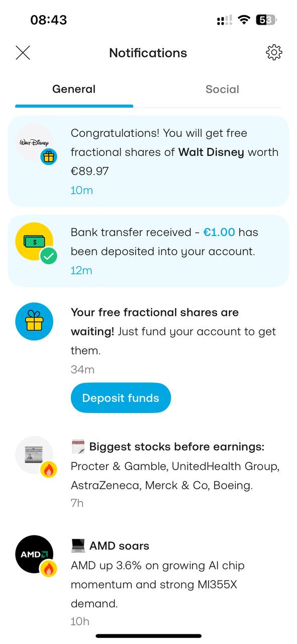The width and height of the screenshot is (297, 644).
Task: Open the Bank transfer received notification
Action: click(148, 251)
